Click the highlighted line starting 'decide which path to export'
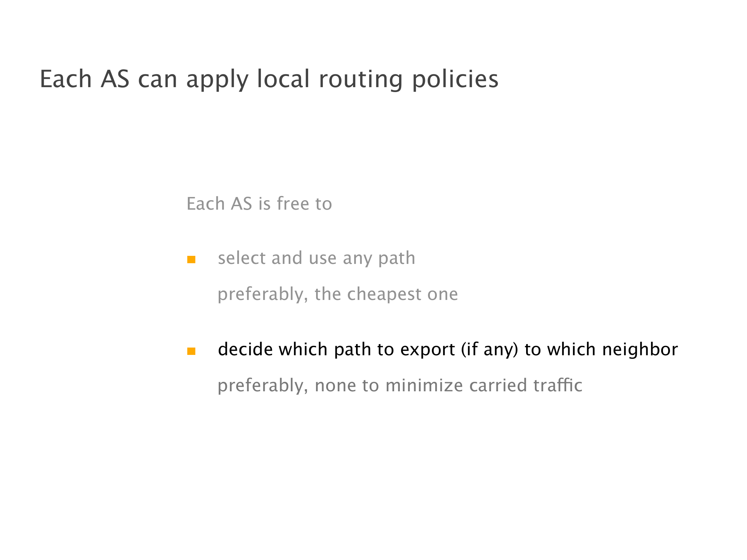The width and height of the screenshot is (747, 560). coord(447,350)
